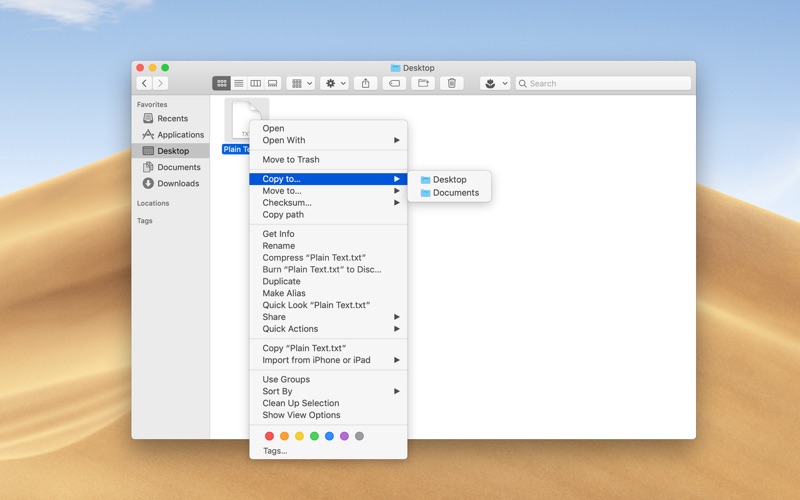Image resolution: width=800 pixels, height=500 pixels.
Task: Select Documents in the Copy to submenu
Action: click(449, 193)
